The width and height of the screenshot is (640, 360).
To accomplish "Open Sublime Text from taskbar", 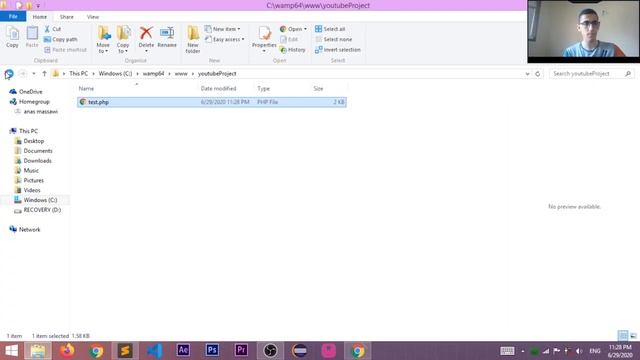I will pos(125,351).
